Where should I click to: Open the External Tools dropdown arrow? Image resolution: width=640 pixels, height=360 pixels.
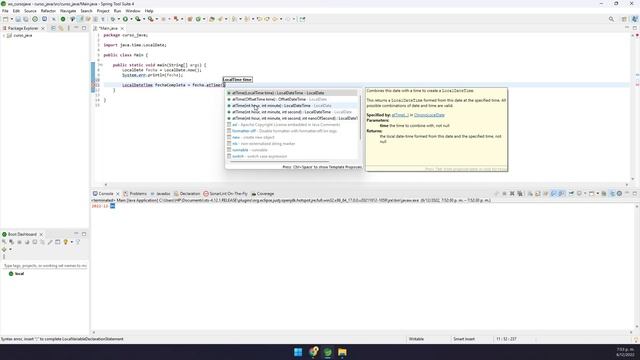point(156,19)
